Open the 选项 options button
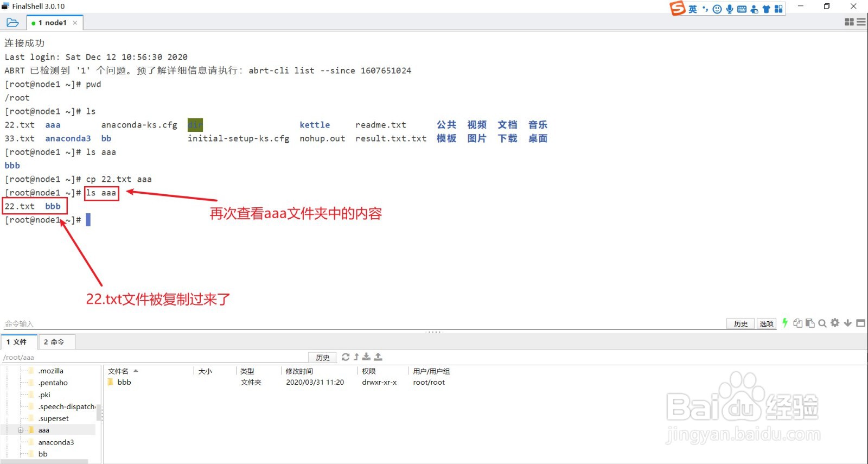 click(767, 323)
